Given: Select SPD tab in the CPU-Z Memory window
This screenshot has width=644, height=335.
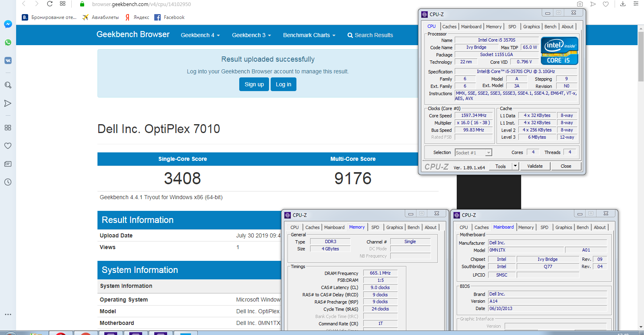Looking at the screenshot, I should (375, 227).
